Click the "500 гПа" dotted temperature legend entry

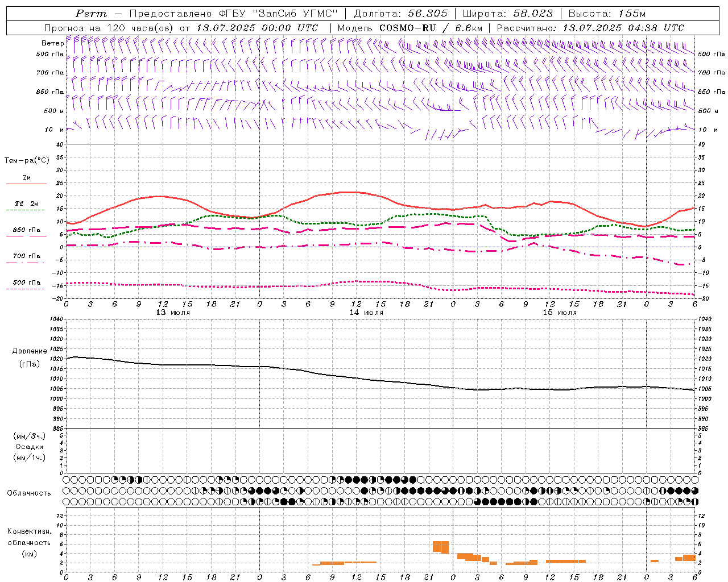pyautogui.click(x=27, y=282)
